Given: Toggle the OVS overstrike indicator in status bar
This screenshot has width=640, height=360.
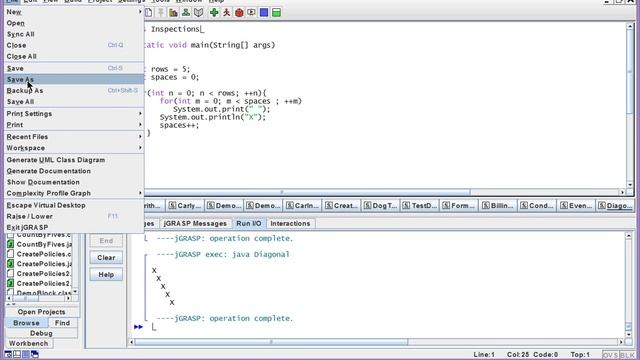Looking at the screenshot, I should [610, 355].
